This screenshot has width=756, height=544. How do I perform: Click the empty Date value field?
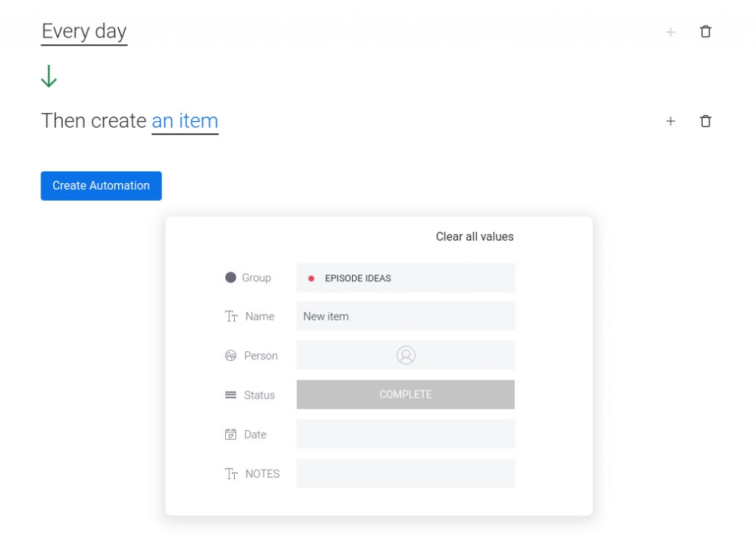coord(405,434)
